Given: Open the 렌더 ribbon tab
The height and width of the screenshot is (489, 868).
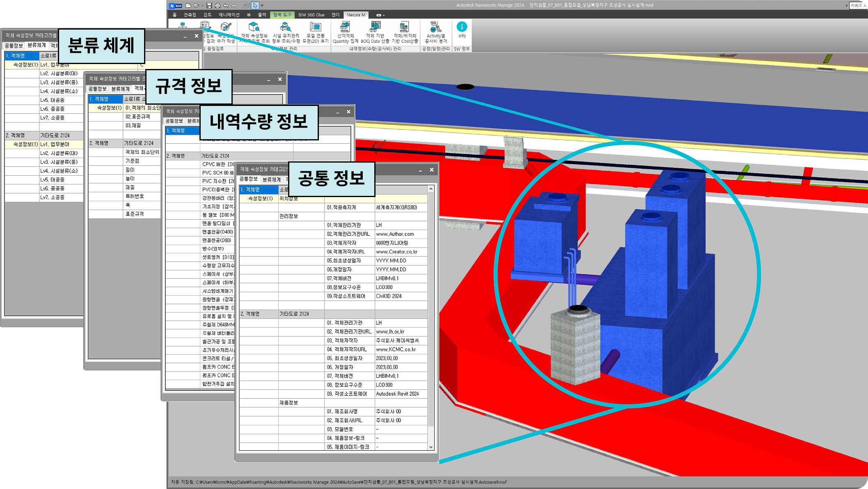Looking at the screenshot, I should pyautogui.click(x=336, y=15).
